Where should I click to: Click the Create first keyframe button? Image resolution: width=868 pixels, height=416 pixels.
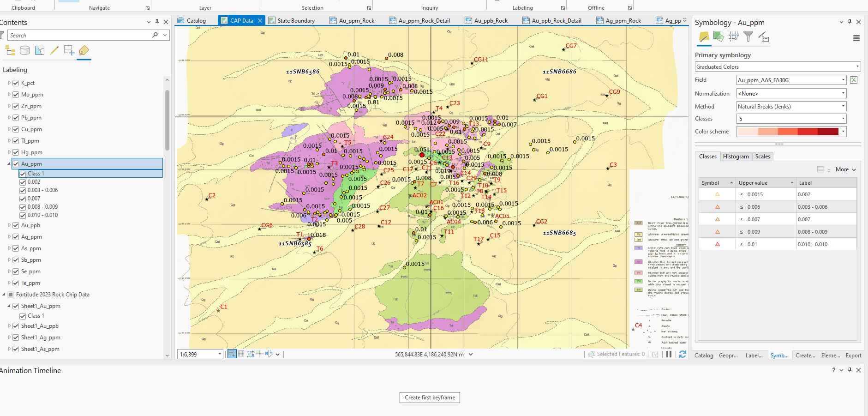point(429,398)
